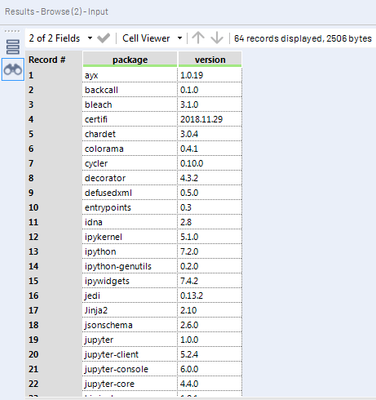
Task: Select version cell 3.0.4
Action: point(210,134)
